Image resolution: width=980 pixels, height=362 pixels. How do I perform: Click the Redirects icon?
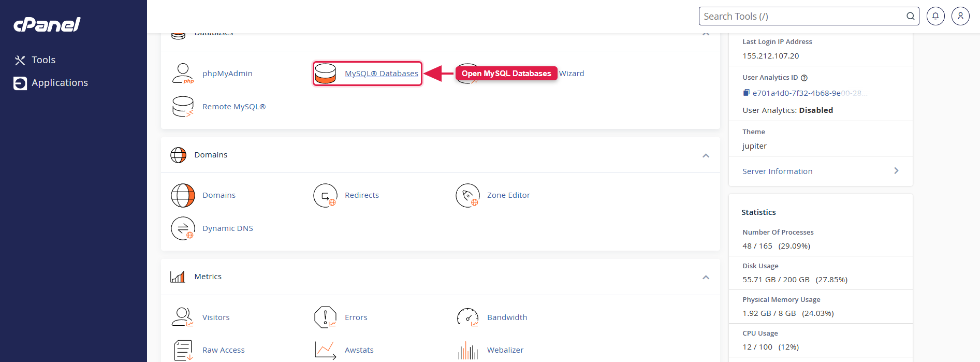click(x=326, y=195)
